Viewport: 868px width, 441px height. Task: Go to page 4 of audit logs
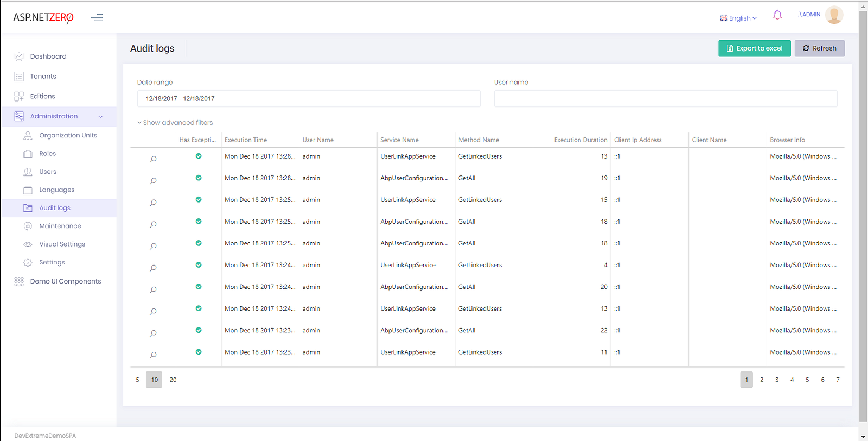click(x=792, y=380)
